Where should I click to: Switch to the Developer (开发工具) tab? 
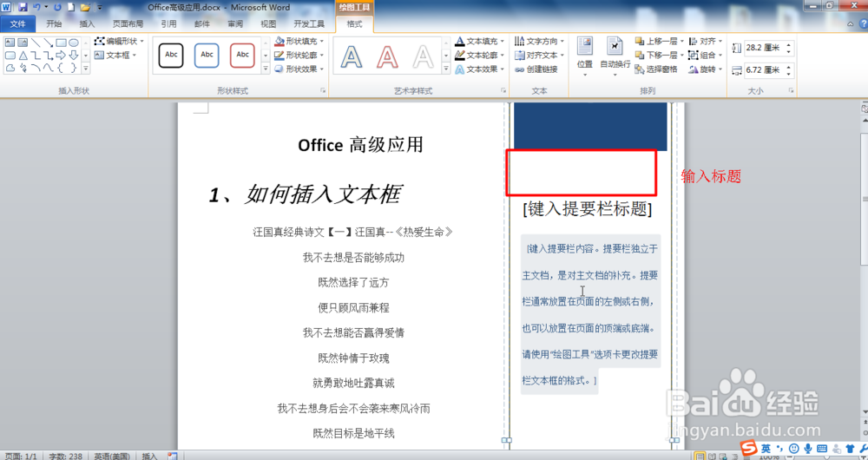point(309,23)
